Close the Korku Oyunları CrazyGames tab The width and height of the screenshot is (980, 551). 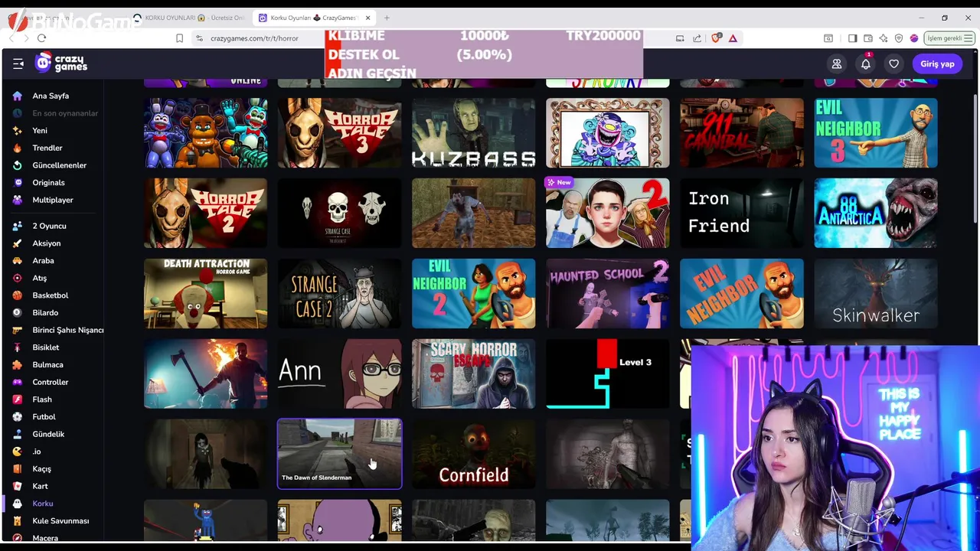pyautogui.click(x=367, y=18)
